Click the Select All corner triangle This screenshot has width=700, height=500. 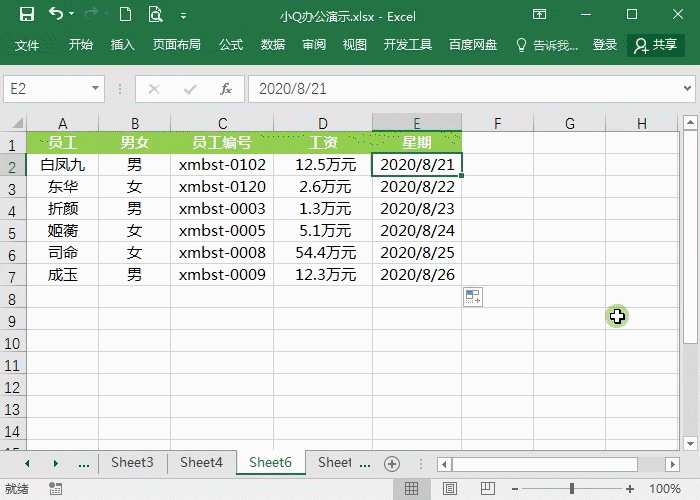17,122
